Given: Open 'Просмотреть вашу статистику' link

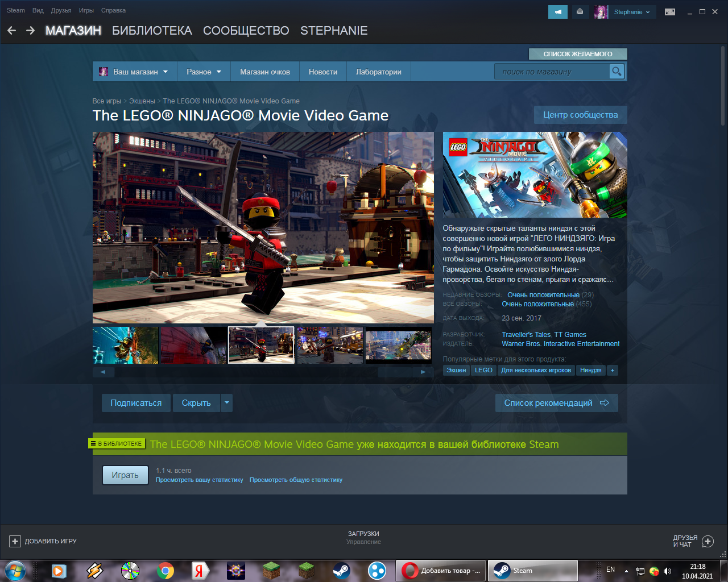Looking at the screenshot, I should pyautogui.click(x=200, y=480).
